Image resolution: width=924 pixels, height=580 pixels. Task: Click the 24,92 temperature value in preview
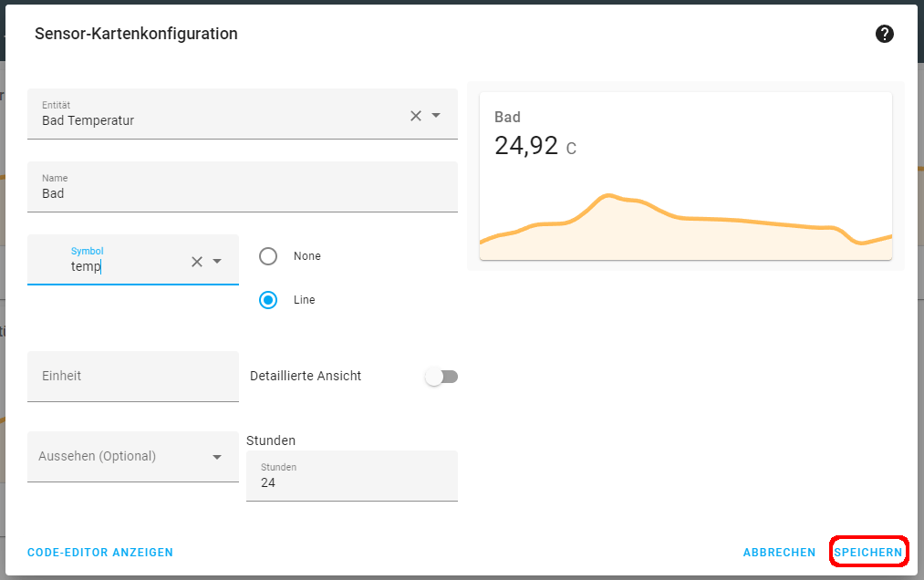pyautogui.click(x=526, y=146)
